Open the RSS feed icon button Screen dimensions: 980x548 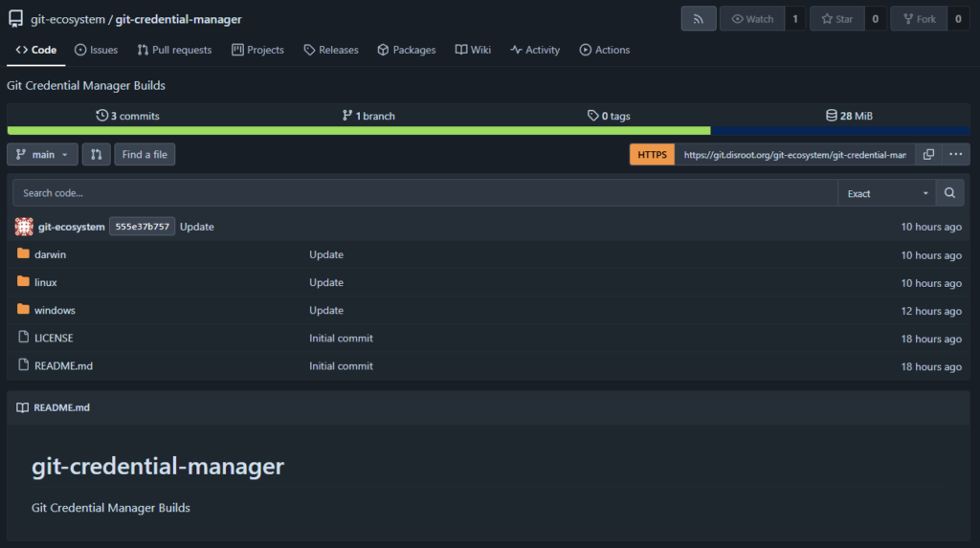coord(698,19)
